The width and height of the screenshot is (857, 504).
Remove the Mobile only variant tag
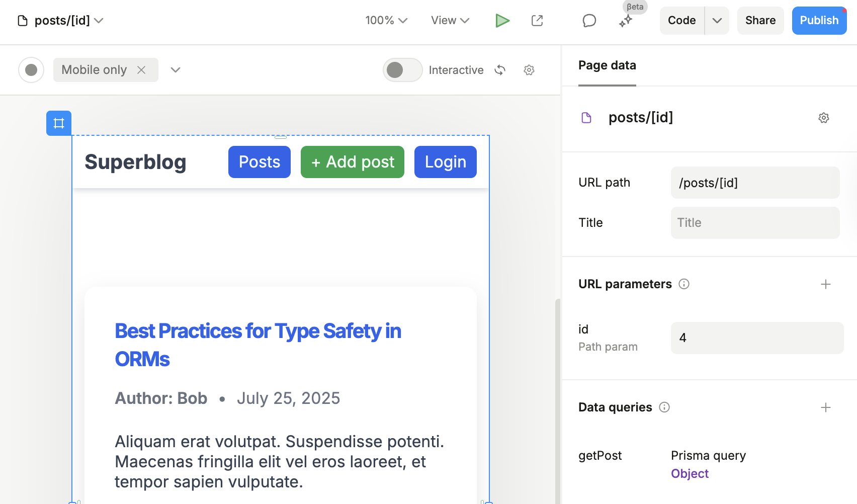141,70
